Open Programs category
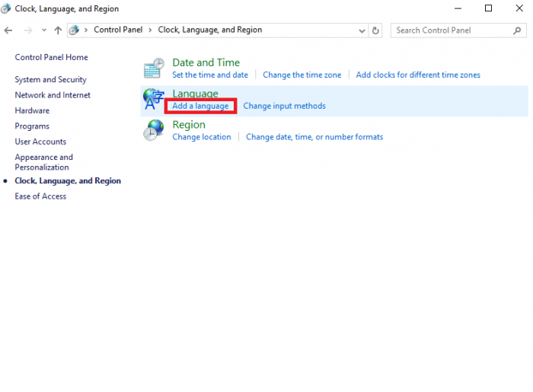533x392 pixels. point(32,126)
